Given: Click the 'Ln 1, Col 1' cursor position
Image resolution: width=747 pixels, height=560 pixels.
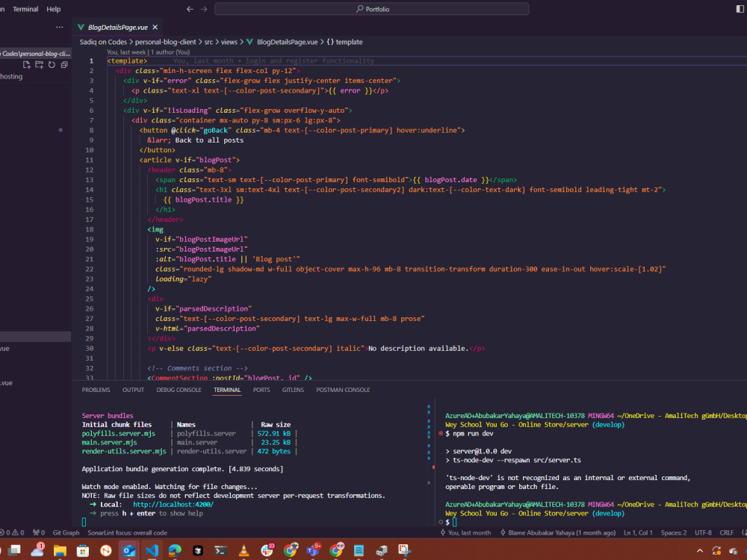Looking at the screenshot, I should [638, 533].
